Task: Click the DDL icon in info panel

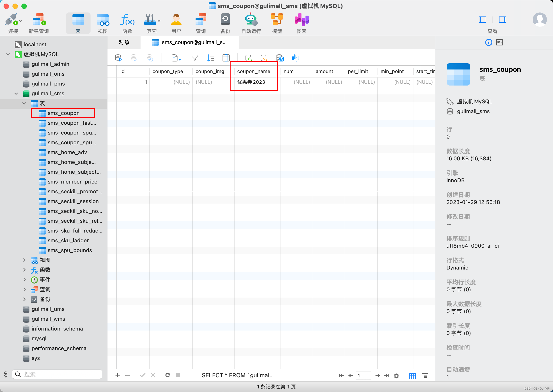Action: [x=499, y=43]
